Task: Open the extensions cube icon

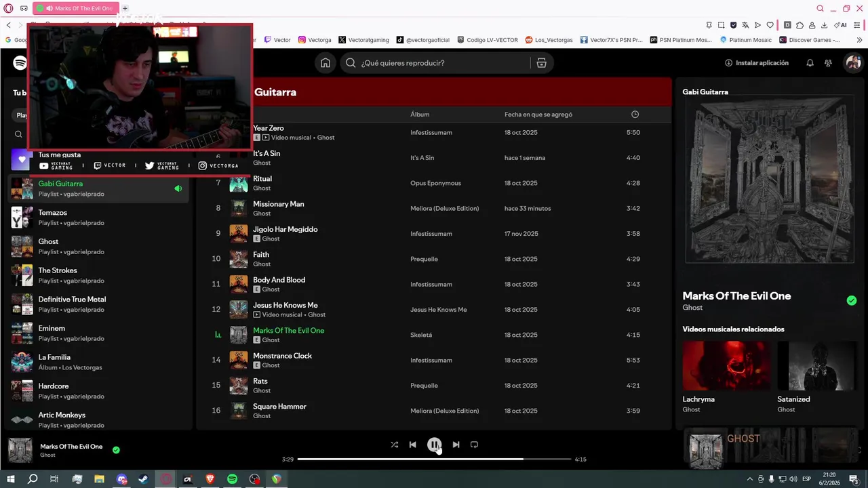Action: point(800,25)
